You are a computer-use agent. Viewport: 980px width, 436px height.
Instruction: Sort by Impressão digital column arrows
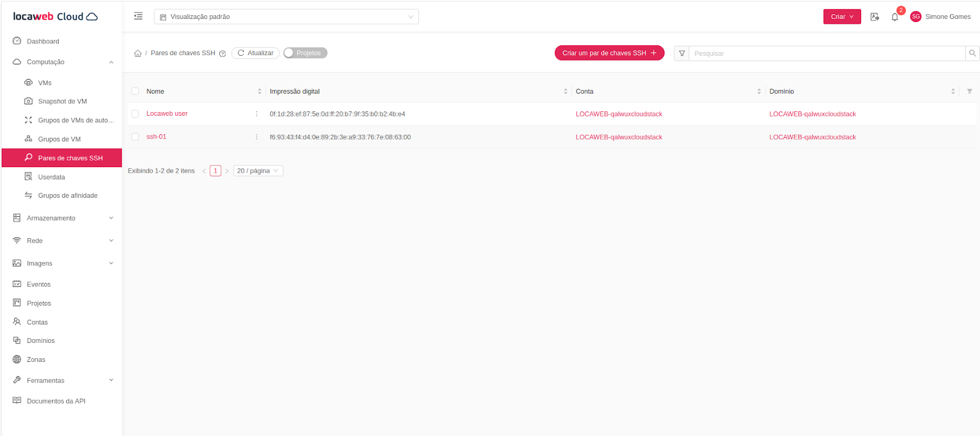(x=565, y=91)
